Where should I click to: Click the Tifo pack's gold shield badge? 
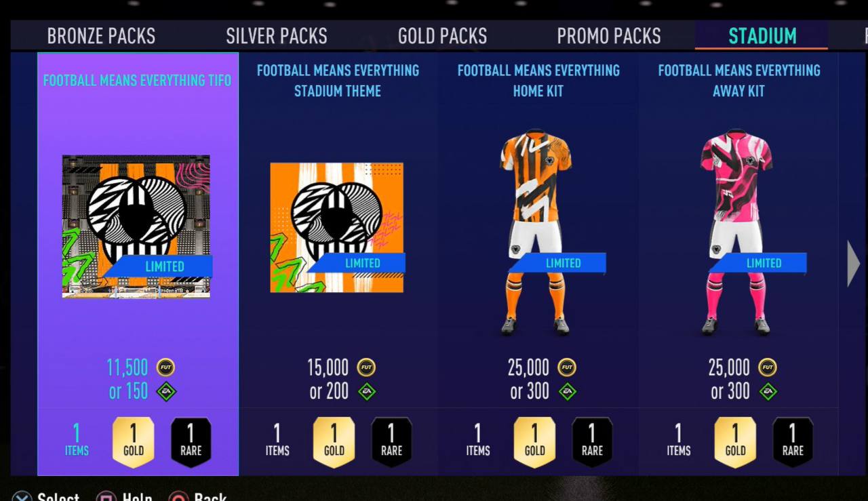point(133,442)
